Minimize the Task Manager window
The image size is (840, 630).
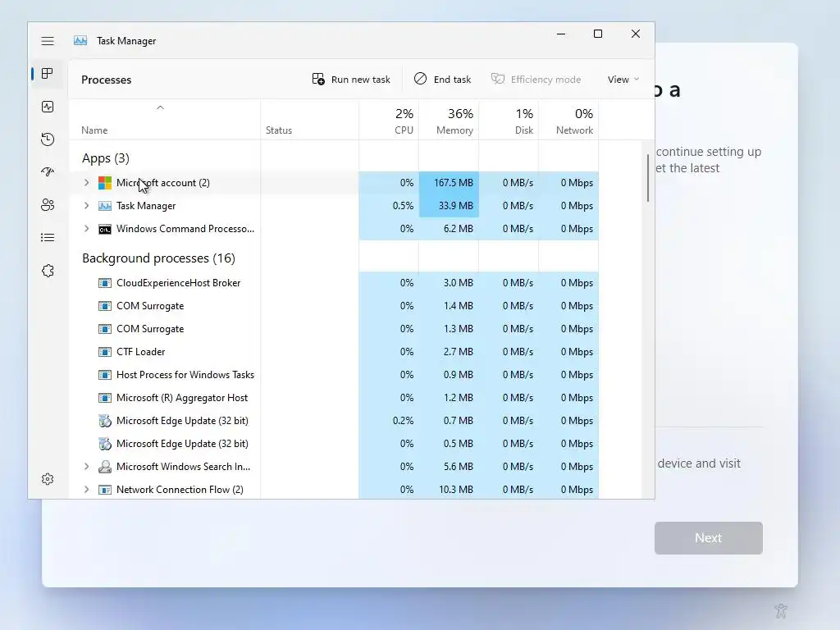point(561,34)
